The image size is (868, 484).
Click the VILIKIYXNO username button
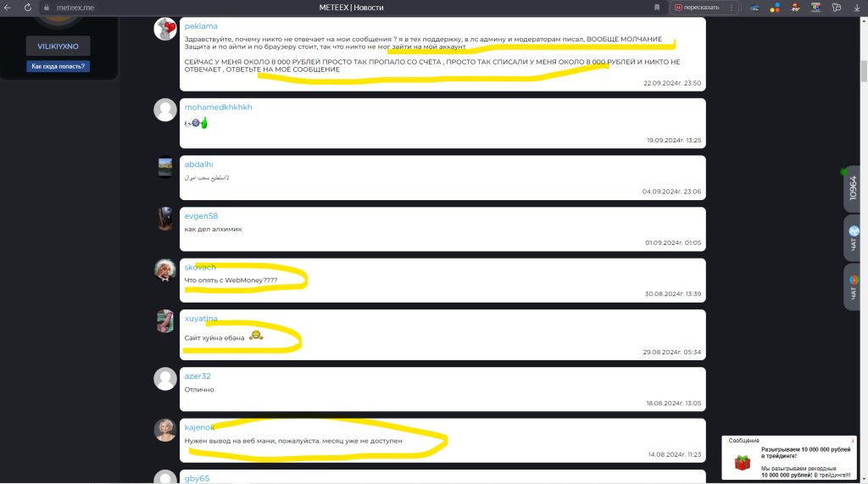[x=58, y=47]
